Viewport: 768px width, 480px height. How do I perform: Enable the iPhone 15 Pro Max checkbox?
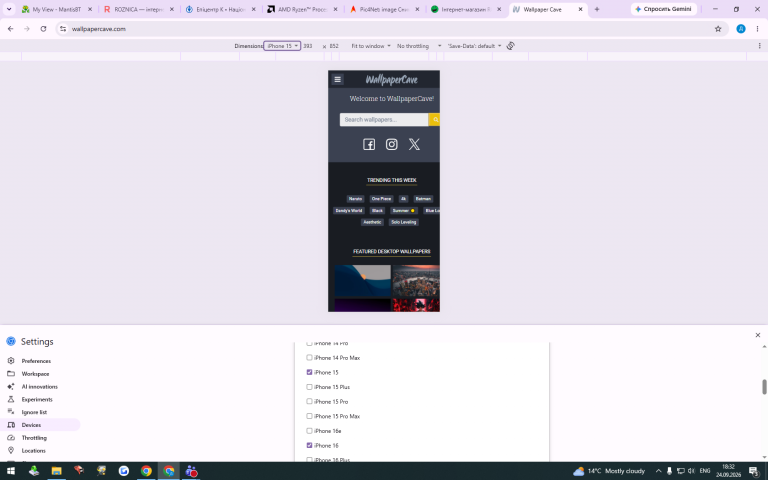[309, 416]
